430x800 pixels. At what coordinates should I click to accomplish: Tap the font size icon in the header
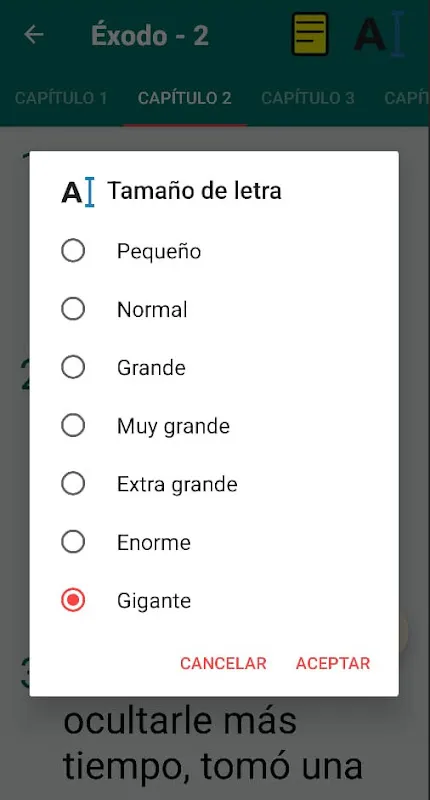point(380,34)
